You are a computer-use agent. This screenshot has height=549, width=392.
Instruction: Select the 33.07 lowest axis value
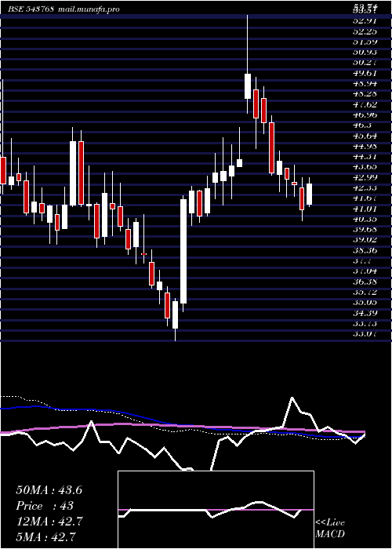coord(365,333)
